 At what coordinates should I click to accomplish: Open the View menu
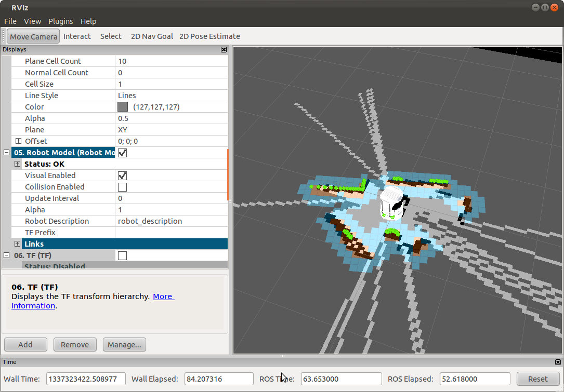(x=32, y=21)
